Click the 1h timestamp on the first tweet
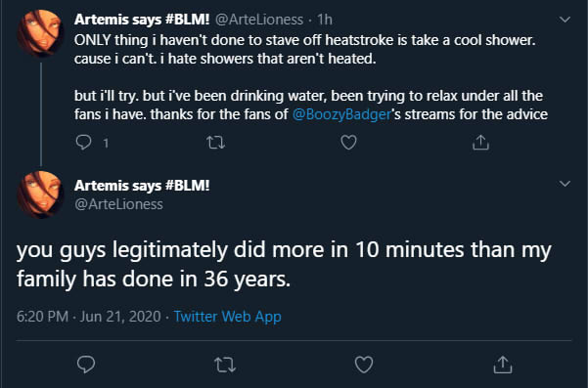This screenshot has width=588, height=388. (x=325, y=20)
